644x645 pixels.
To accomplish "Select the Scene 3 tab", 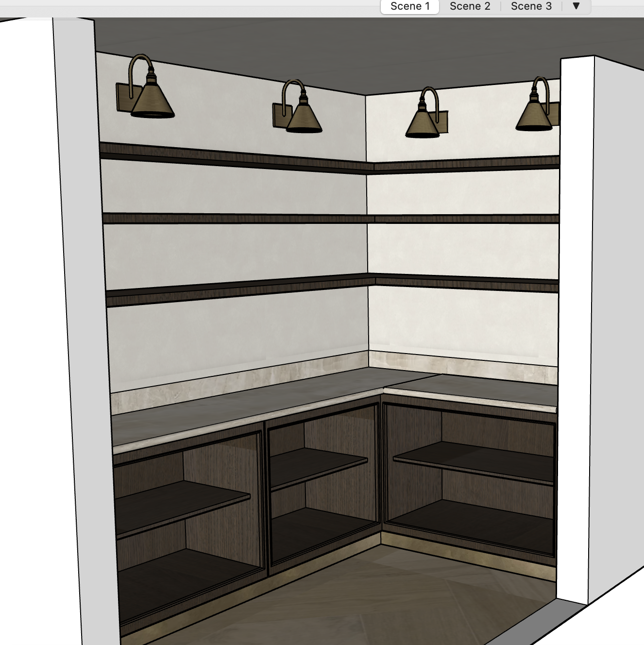I will coord(531,6).
